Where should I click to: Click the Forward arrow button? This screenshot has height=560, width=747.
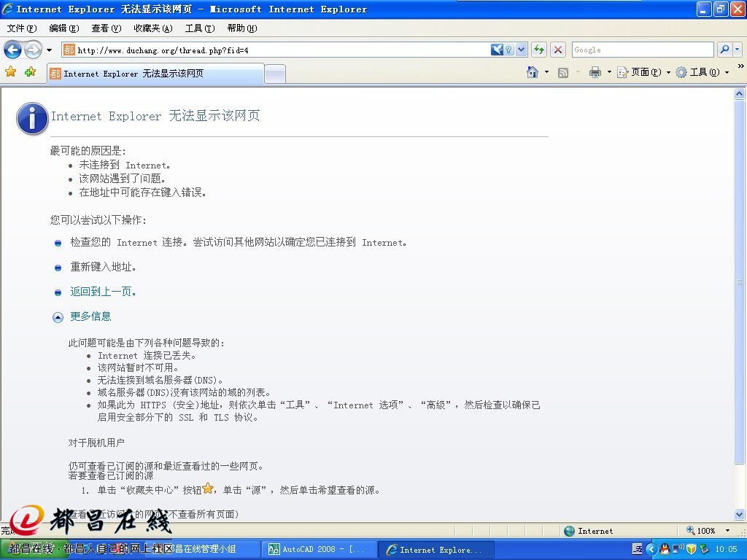click(33, 50)
